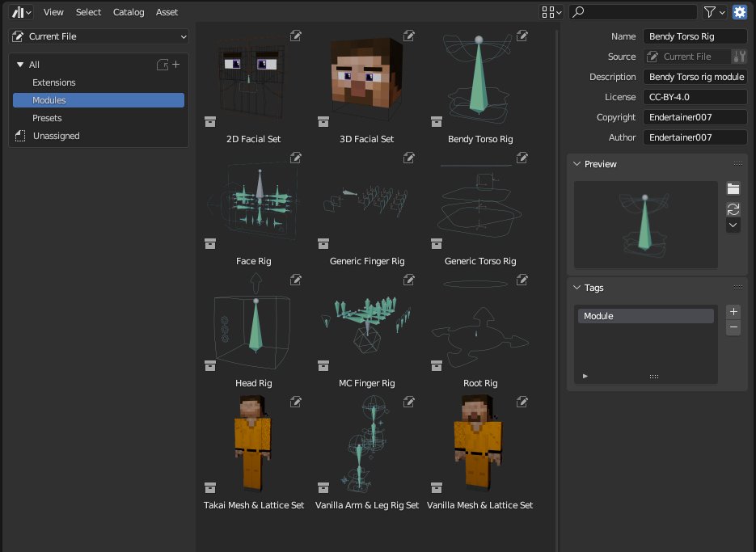
Task: Collapse the Tags panel
Action: click(x=577, y=288)
